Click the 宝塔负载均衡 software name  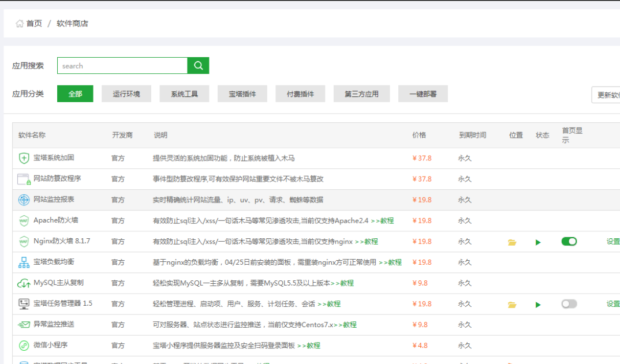[x=54, y=262]
